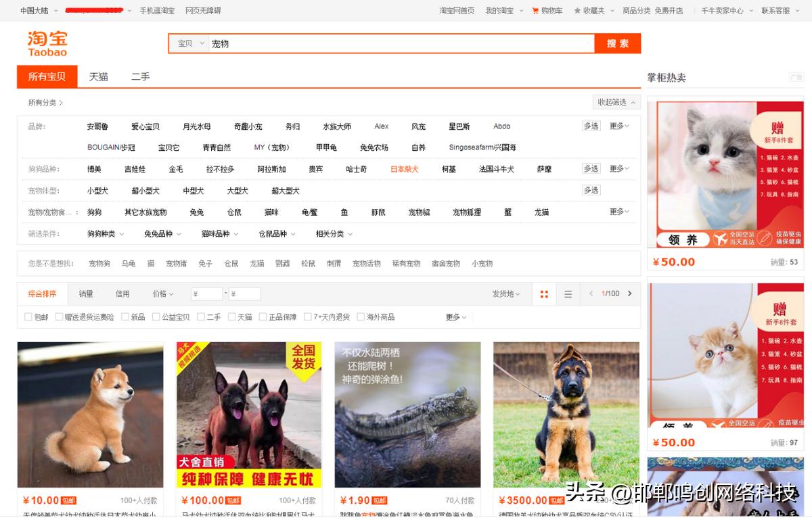Expand the 相关分类 filter dropdown

(334, 233)
